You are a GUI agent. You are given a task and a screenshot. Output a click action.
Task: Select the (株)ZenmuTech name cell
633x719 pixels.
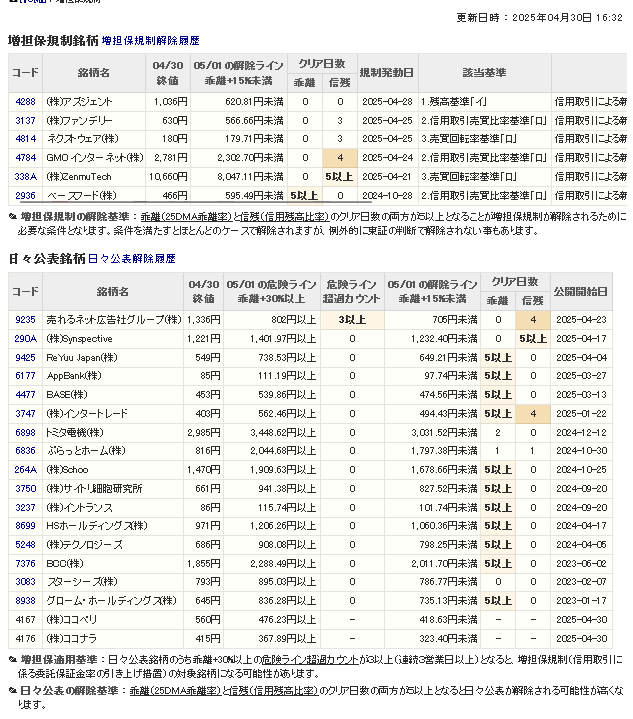[94, 177]
